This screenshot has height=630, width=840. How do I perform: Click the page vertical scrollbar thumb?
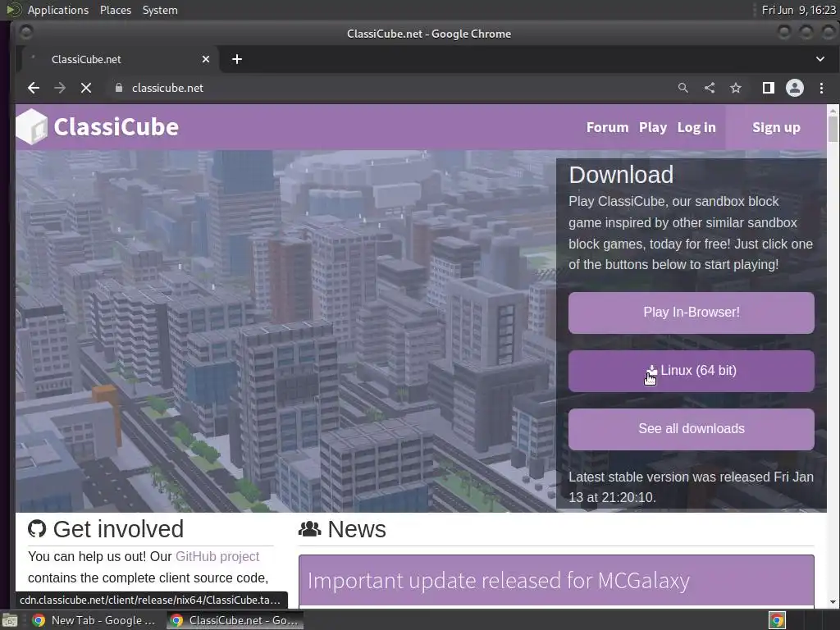tap(833, 129)
